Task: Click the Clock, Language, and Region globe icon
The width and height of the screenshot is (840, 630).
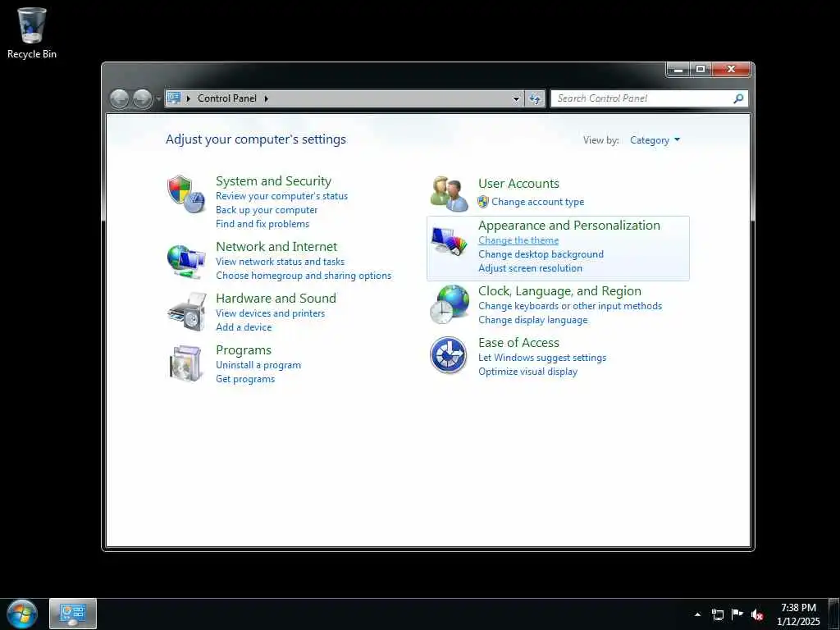Action: (449, 304)
